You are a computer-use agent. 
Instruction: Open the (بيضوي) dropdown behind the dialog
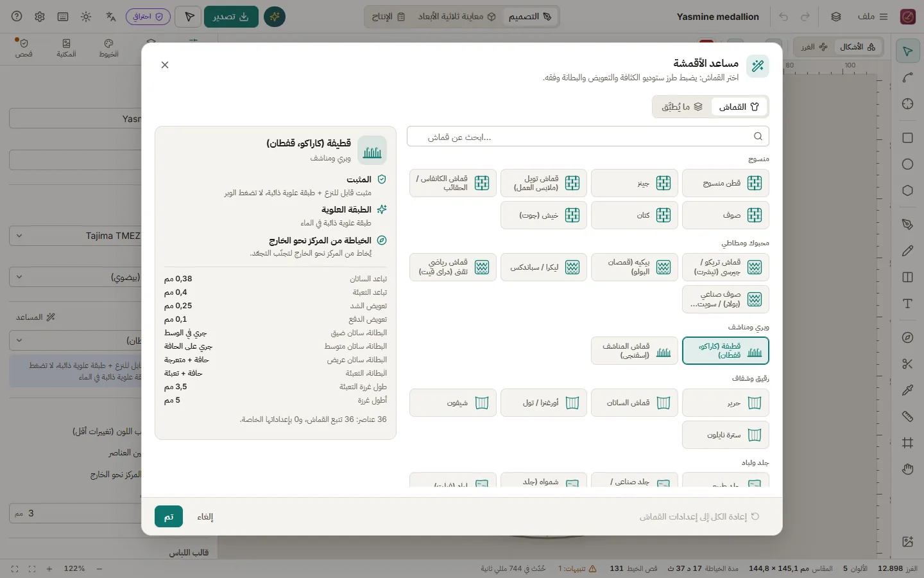[x=75, y=277]
